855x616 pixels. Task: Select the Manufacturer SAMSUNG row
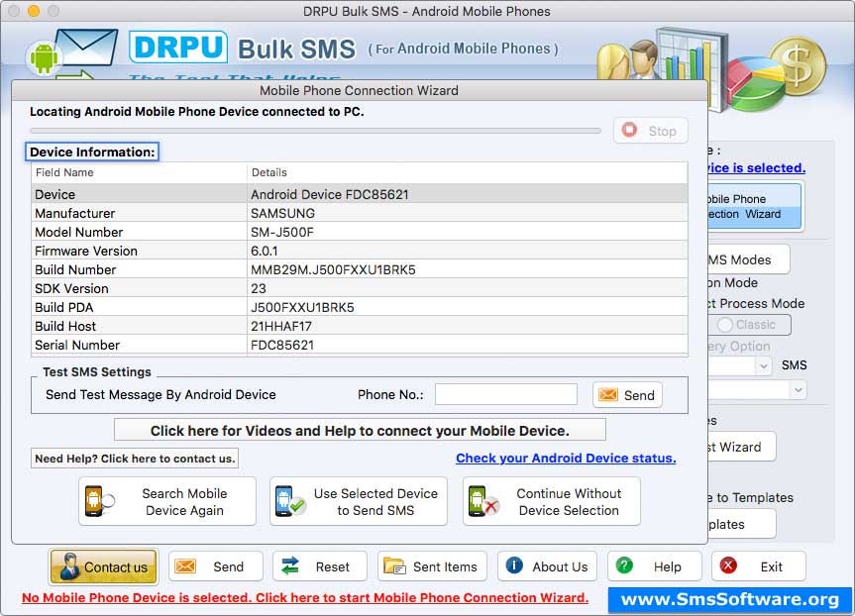tap(360, 213)
